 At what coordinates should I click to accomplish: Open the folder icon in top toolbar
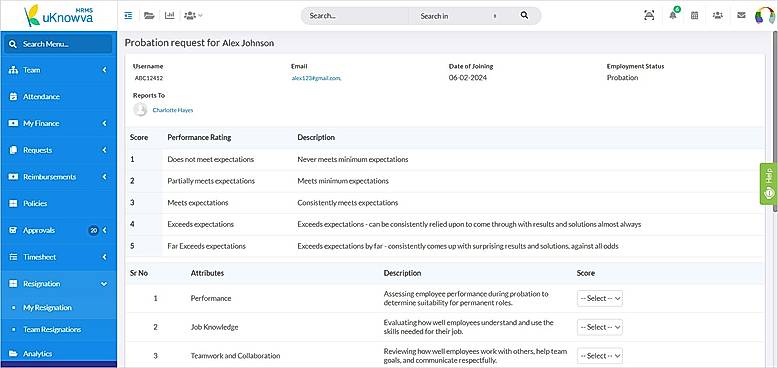click(x=149, y=15)
